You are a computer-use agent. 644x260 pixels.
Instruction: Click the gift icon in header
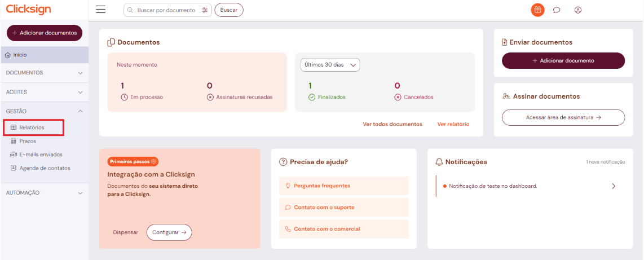pyautogui.click(x=537, y=10)
